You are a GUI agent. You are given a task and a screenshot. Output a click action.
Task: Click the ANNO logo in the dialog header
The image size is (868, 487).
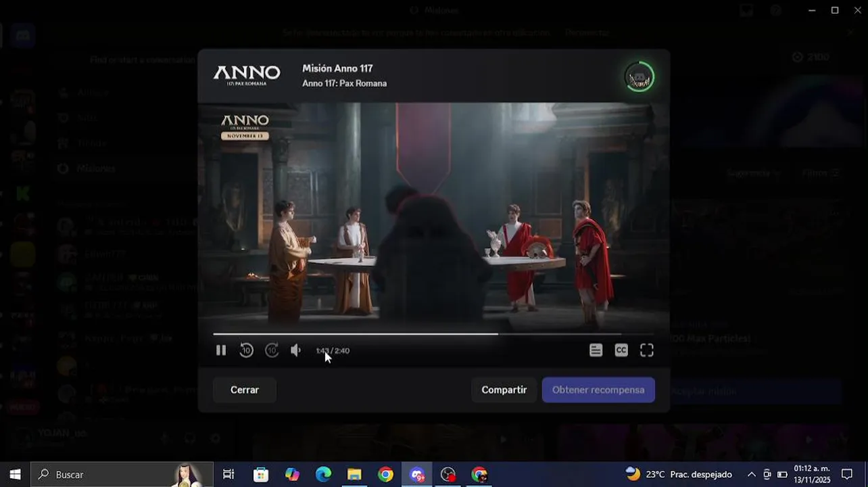tap(247, 75)
